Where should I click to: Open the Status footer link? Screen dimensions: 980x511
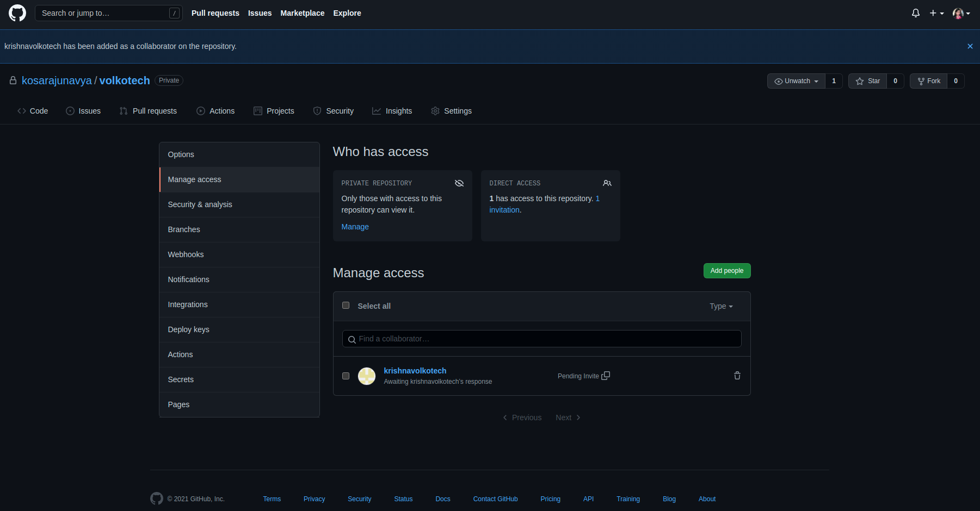click(403, 499)
